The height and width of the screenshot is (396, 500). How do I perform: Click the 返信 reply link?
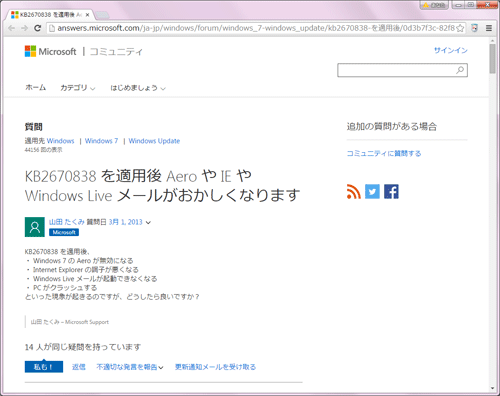79,367
